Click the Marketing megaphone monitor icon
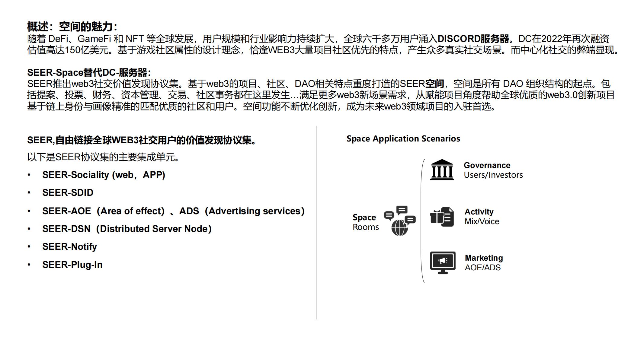The width and height of the screenshot is (644, 362). pos(443,262)
